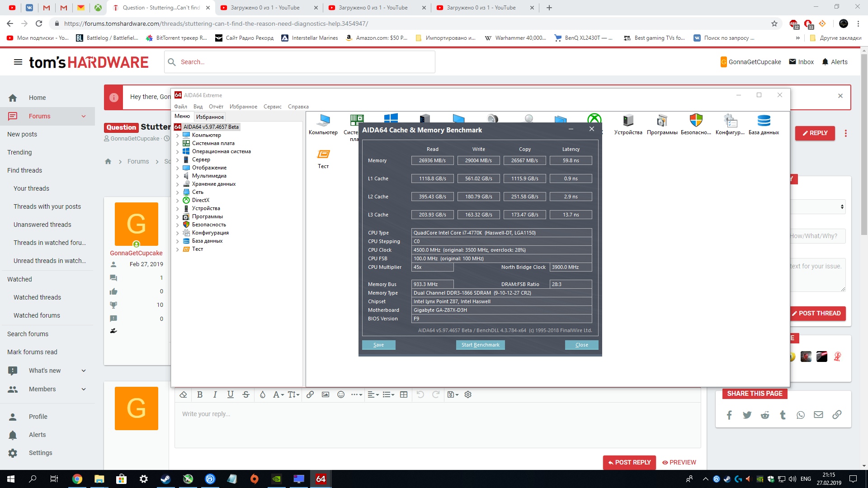868x488 pixels.
Task: Share page via WhatsApp icon
Action: 801,415
